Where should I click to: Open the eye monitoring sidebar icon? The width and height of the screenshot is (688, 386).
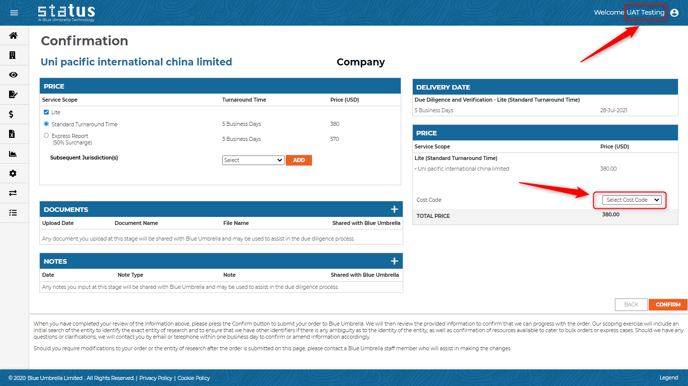[13, 75]
